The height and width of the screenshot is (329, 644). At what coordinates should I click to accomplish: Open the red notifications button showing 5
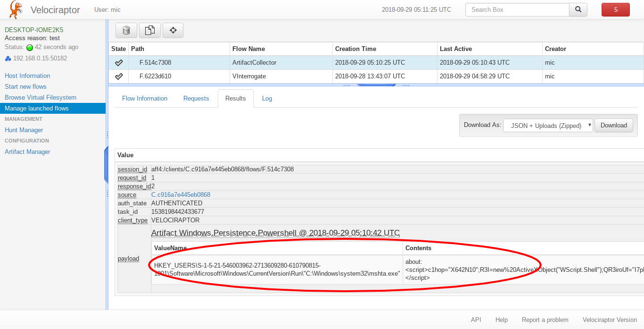(616, 9)
